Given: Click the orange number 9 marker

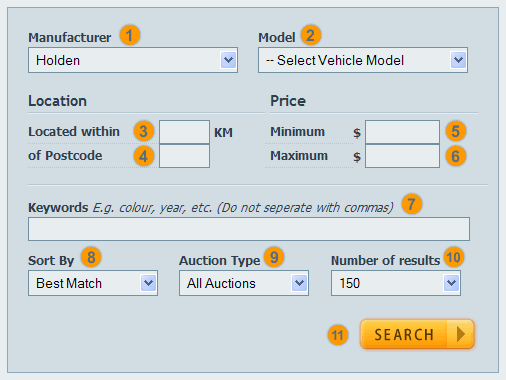Looking at the screenshot, I should click(274, 257).
